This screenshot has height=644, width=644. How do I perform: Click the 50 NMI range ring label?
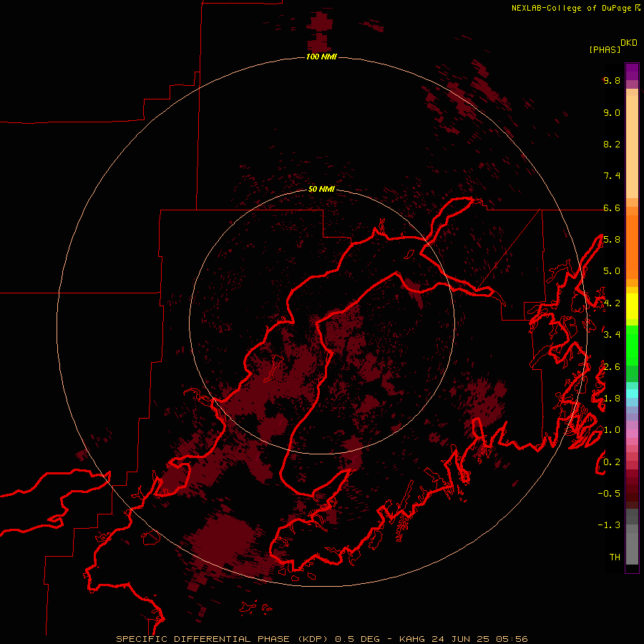[x=321, y=189]
